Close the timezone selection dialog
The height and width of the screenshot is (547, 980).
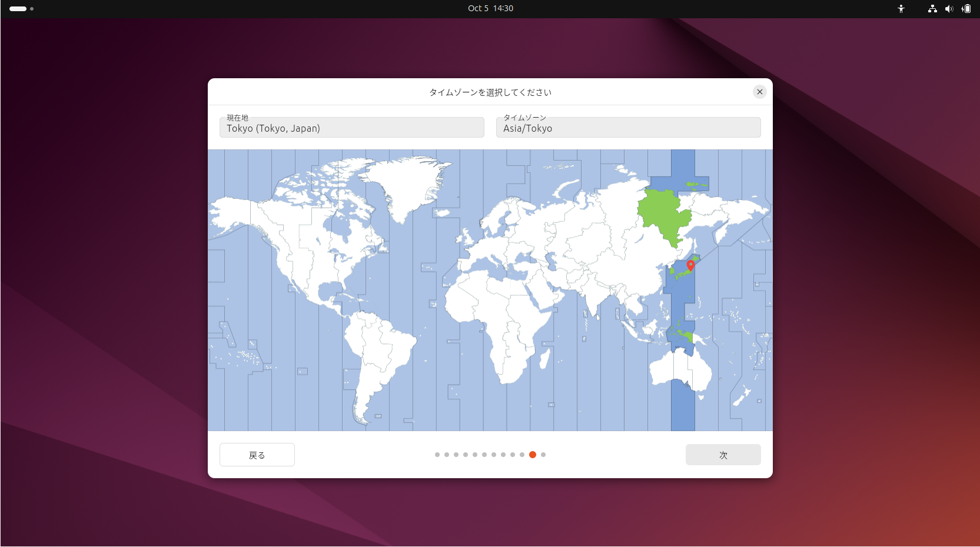pos(759,92)
